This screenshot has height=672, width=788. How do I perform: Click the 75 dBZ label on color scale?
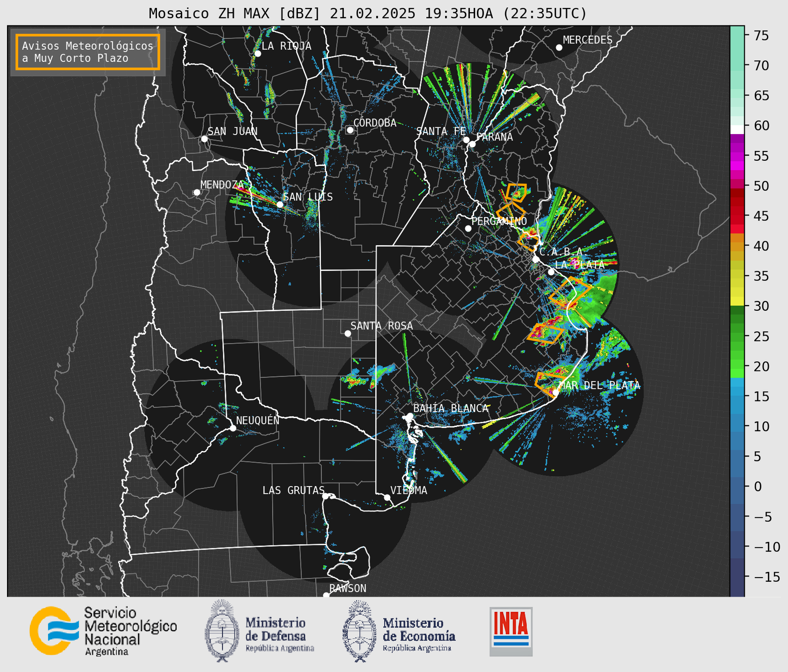click(761, 36)
